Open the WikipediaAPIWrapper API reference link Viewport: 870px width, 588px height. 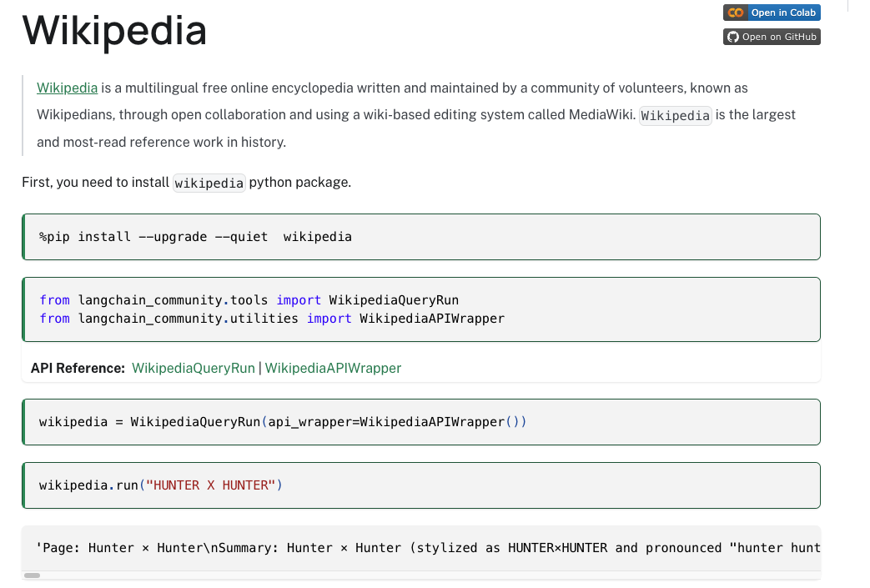(333, 368)
